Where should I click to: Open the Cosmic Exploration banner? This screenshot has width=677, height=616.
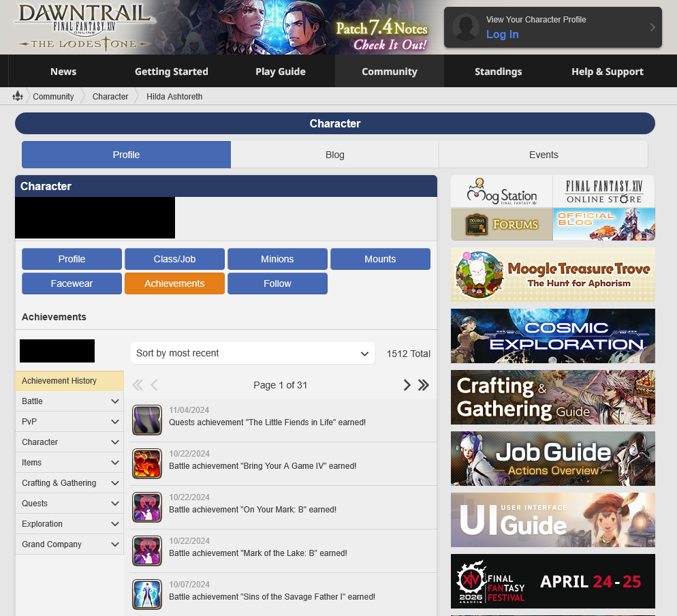click(552, 336)
